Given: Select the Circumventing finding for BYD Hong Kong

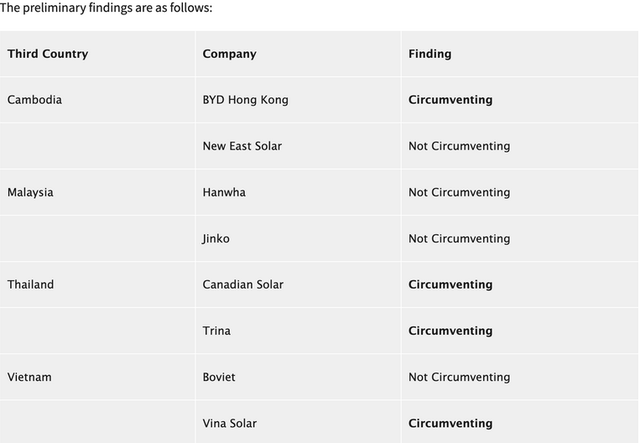Looking at the screenshot, I should coord(450,100).
